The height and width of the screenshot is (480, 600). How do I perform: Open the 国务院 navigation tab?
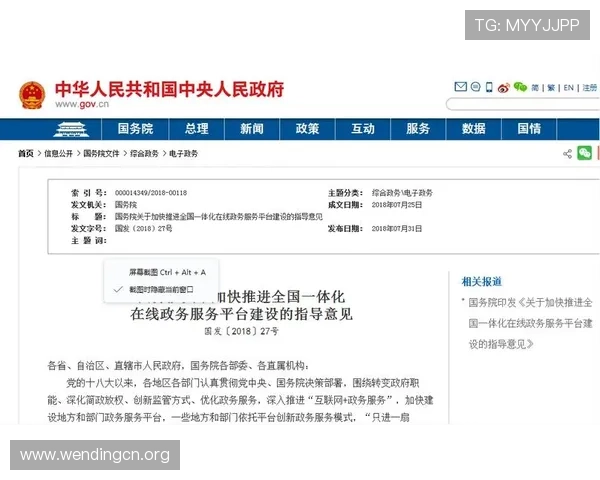point(135,129)
